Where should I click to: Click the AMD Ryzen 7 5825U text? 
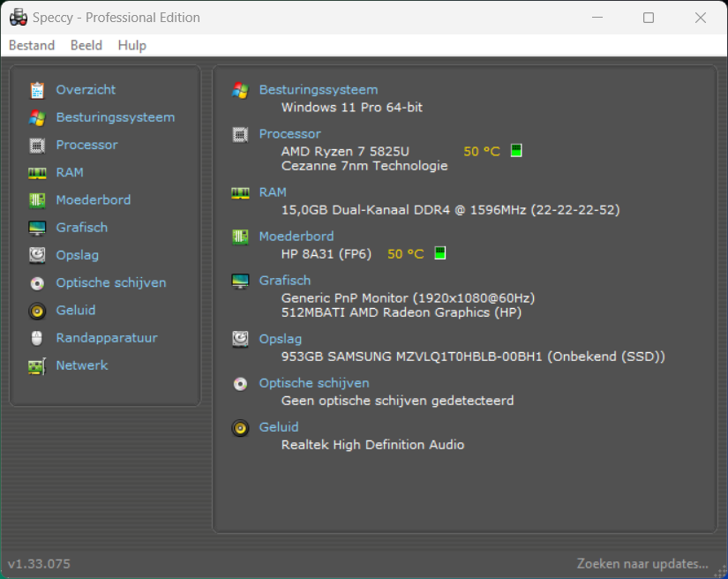345,151
